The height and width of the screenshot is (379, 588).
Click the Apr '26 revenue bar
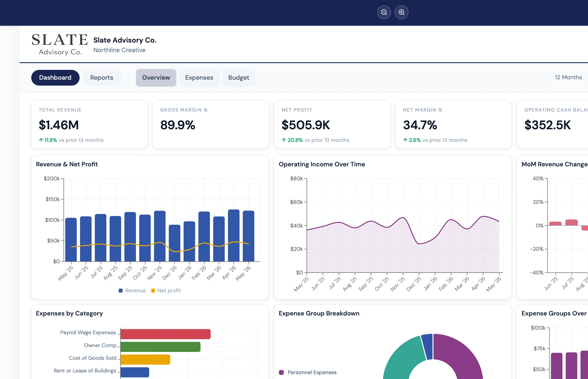coord(233,235)
